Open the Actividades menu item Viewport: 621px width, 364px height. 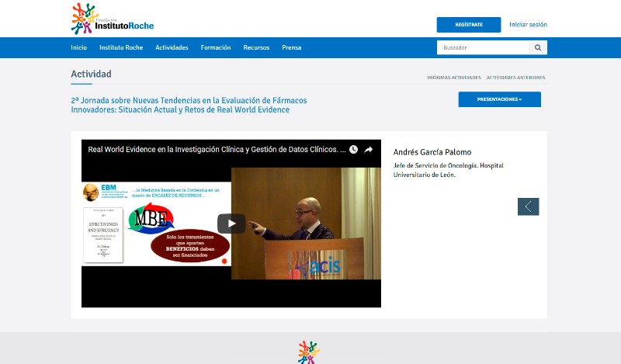(x=172, y=47)
